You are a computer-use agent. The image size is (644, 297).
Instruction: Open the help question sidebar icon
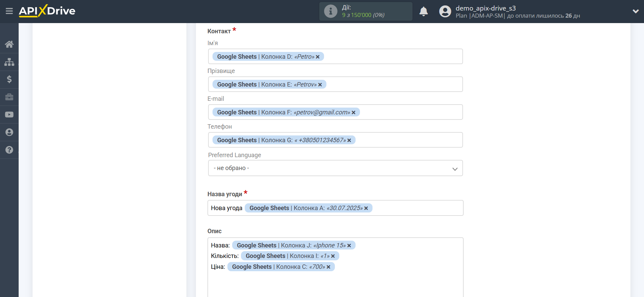click(9, 150)
